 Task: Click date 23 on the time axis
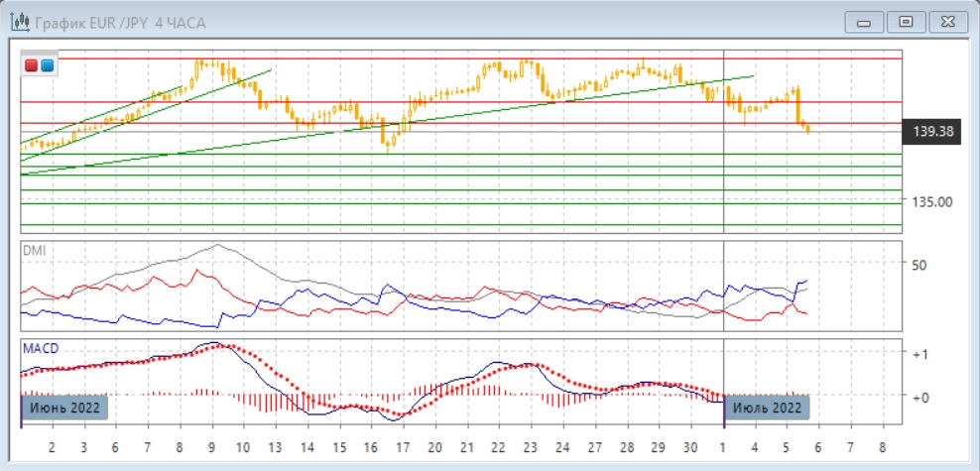point(531,446)
